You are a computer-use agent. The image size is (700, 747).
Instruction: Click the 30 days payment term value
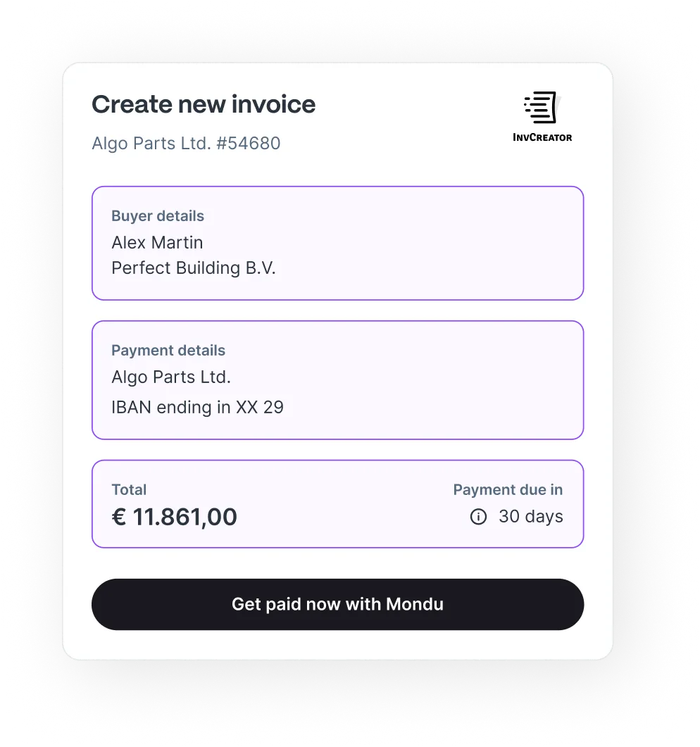point(531,517)
